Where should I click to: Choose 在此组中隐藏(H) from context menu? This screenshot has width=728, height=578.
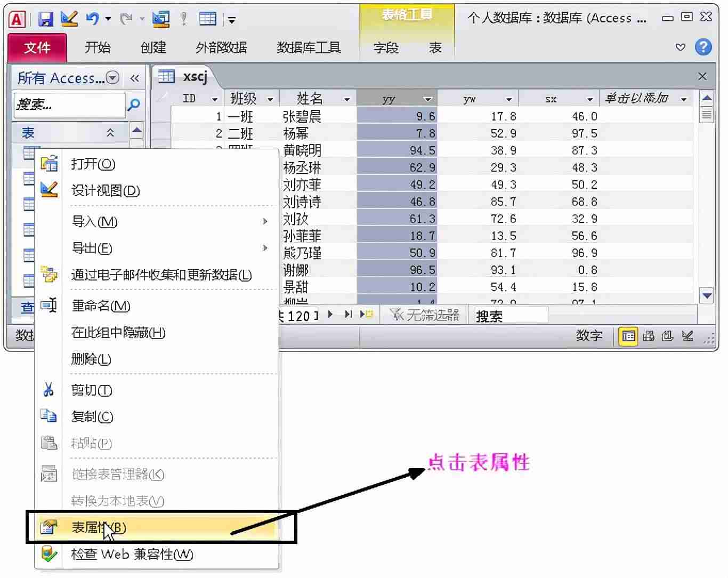pos(157,332)
